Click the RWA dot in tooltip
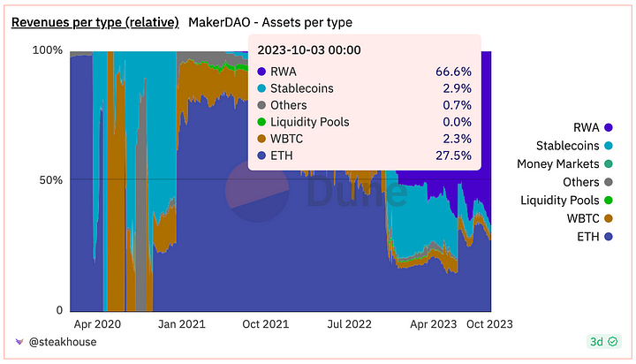The height and width of the screenshot is (364, 636). [x=261, y=72]
